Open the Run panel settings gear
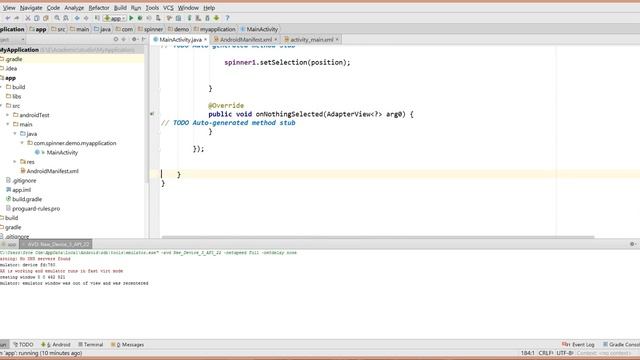Viewport: 640px width, 360px height. pos(632,244)
